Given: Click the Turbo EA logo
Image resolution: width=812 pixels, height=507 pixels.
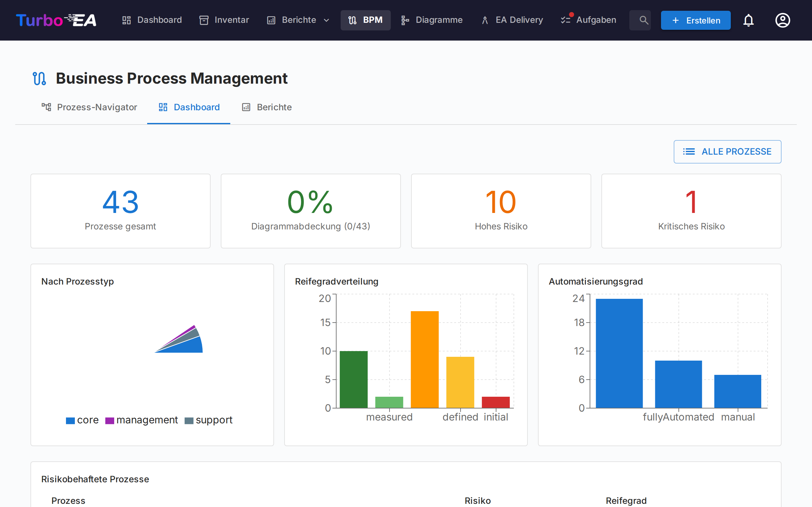Looking at the screenshot, I should (x=56, y=20).
